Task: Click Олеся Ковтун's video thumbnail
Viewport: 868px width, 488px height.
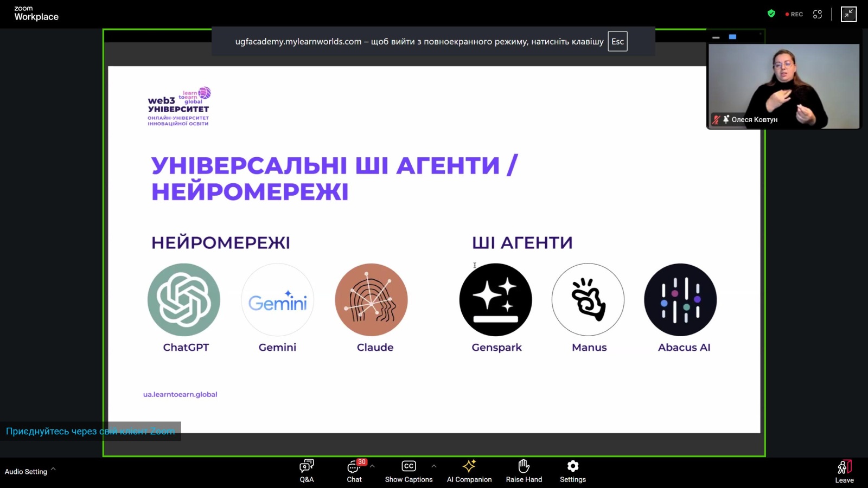Action: coord(783,86)
